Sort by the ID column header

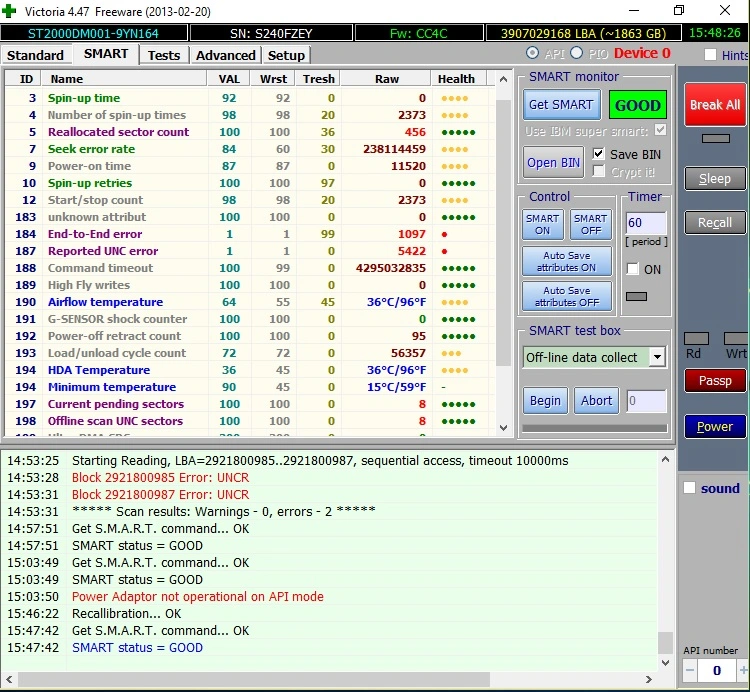tap(24, 79)
